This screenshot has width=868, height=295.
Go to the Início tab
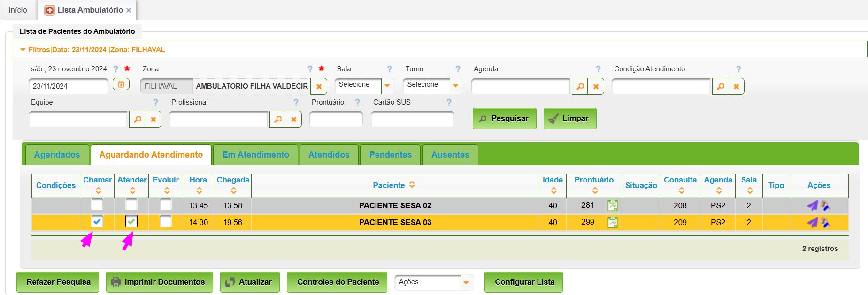point(18,10)
